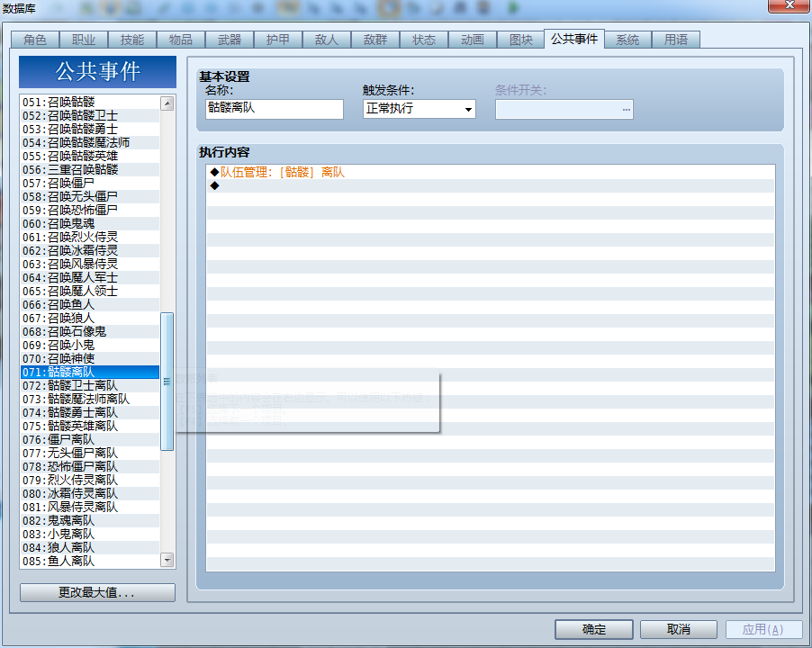Click the 名称 input field

click(274, 109)
